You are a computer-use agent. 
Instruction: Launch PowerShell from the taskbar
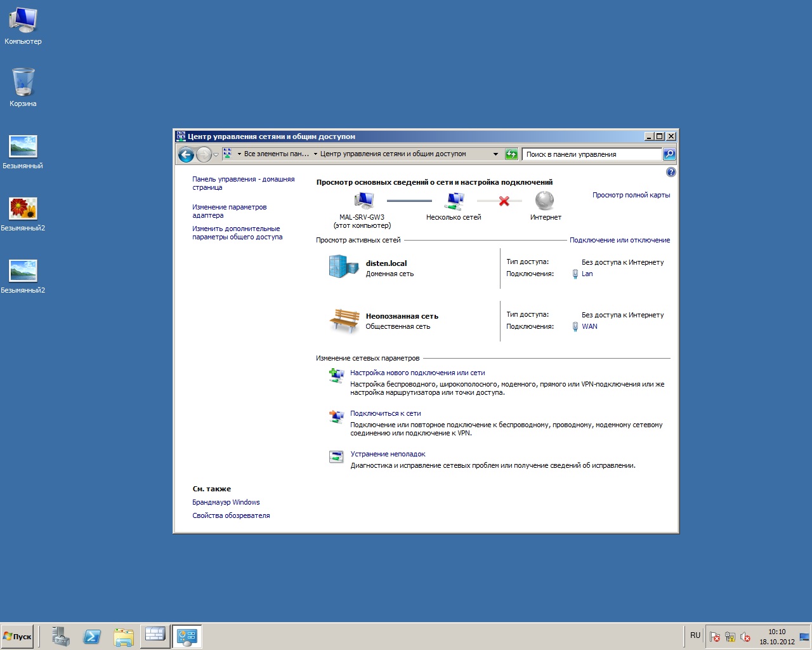[92, 637]
